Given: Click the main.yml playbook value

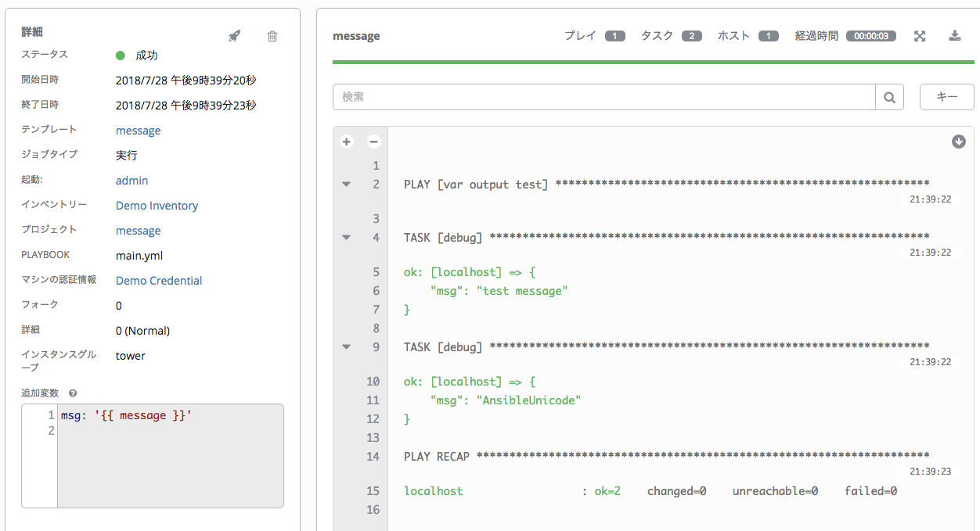Looking at the screenshot, I should (139, 256).
